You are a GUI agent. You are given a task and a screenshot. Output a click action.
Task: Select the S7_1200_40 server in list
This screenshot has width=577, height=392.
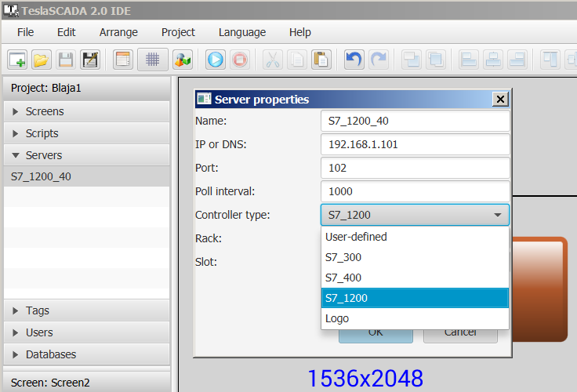87,176
